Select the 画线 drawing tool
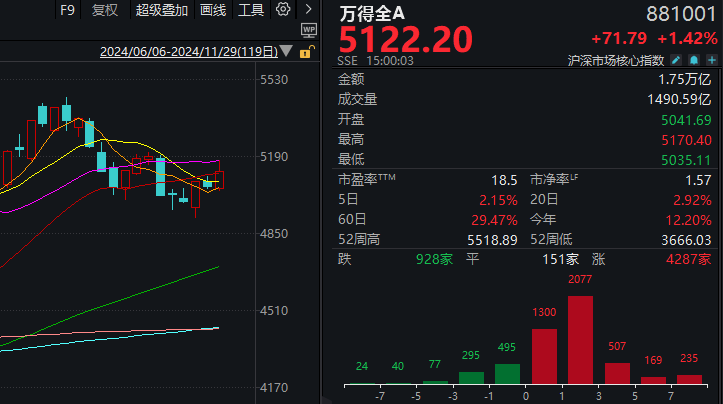The height and width of the screenshot is (404, 723). click(x=213, y=10)
